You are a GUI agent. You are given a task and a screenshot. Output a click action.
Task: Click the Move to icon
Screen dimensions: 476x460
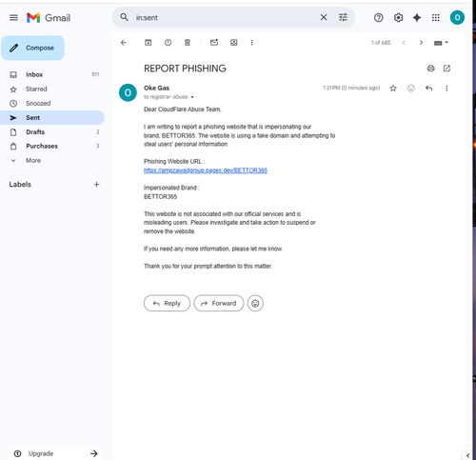click(234, 43)
